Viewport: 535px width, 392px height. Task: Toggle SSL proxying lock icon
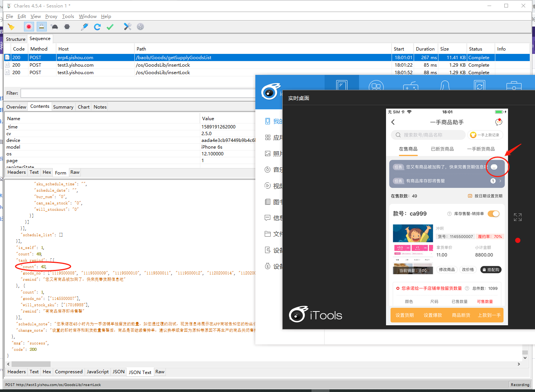click(x=42, y=27)
